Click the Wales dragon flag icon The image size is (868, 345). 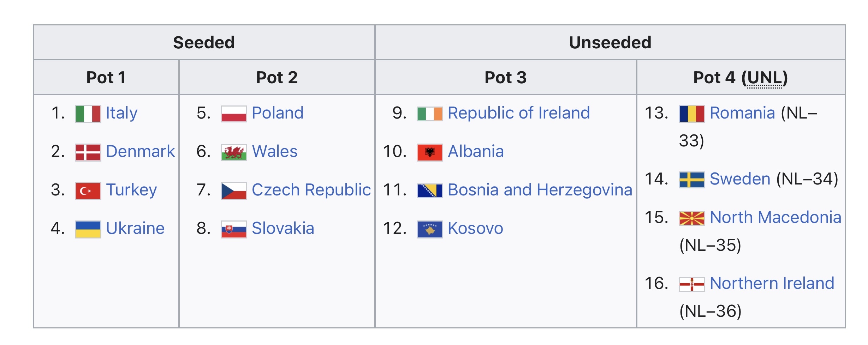click(233, 152)
